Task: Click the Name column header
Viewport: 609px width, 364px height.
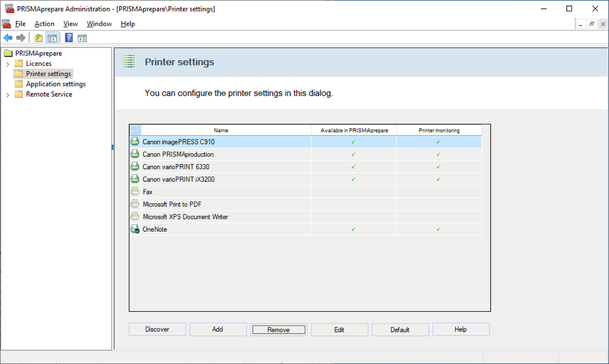Action: (221, 130)
